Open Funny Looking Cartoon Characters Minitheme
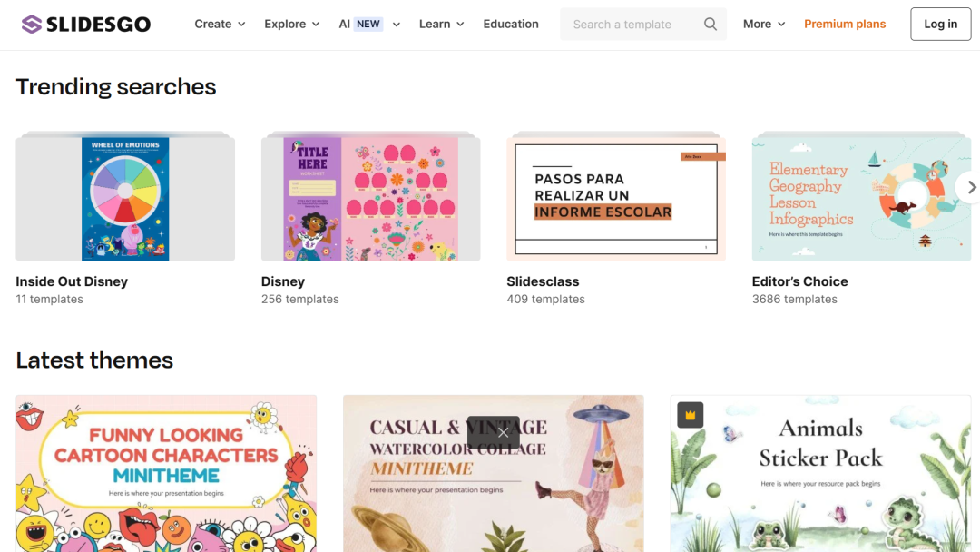980x552 pixels. coord(166,473)
